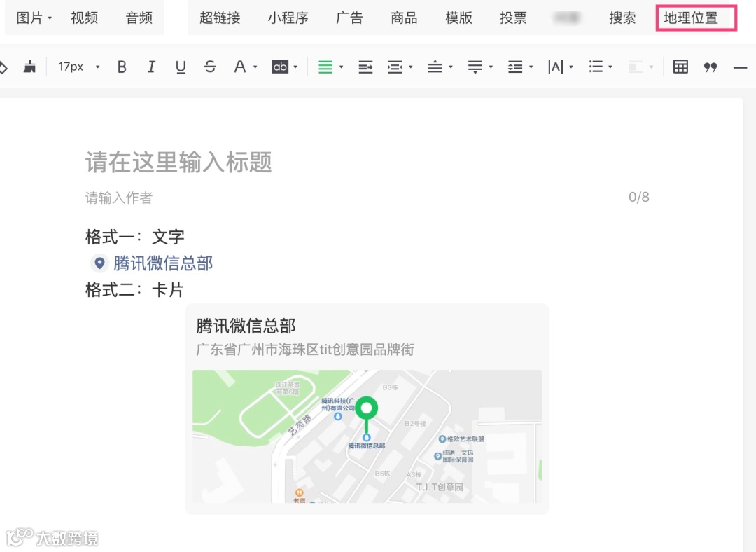Click the format painter brush icon
The height and width of the screenshot is (552, 756).
pos(30,67)
